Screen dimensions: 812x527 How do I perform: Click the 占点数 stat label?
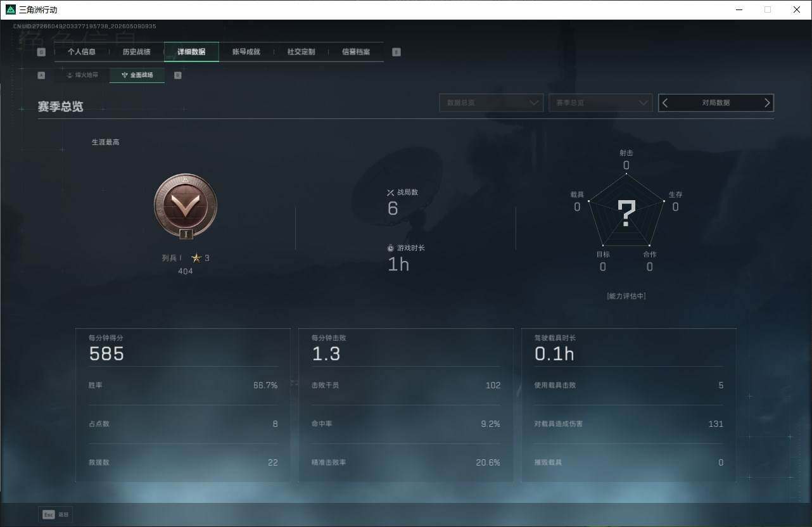pyautogui.click(x=99, y=424)
